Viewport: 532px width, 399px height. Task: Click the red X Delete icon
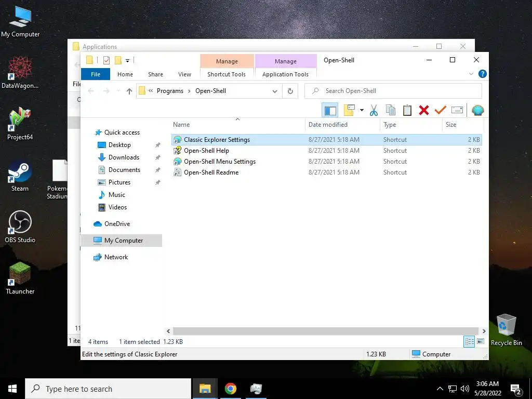point(424,110)
